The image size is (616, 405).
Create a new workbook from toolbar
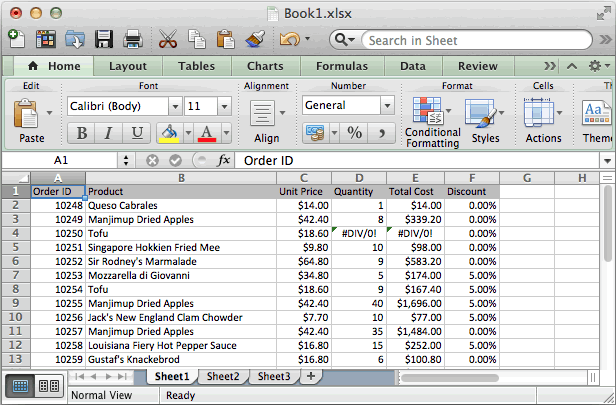click(x=16, y=39)
